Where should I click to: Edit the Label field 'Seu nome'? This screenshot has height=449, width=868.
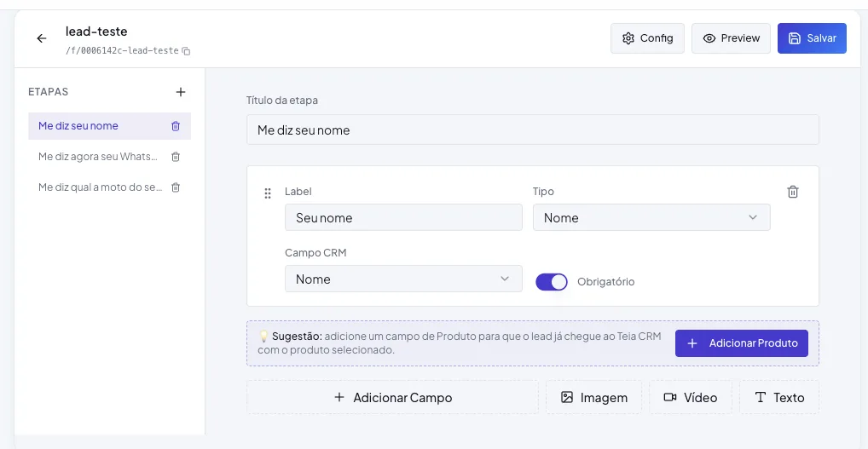403,217
